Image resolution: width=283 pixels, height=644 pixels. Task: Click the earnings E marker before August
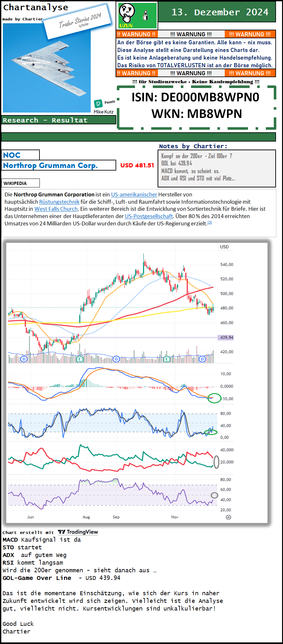click(80, 359)
